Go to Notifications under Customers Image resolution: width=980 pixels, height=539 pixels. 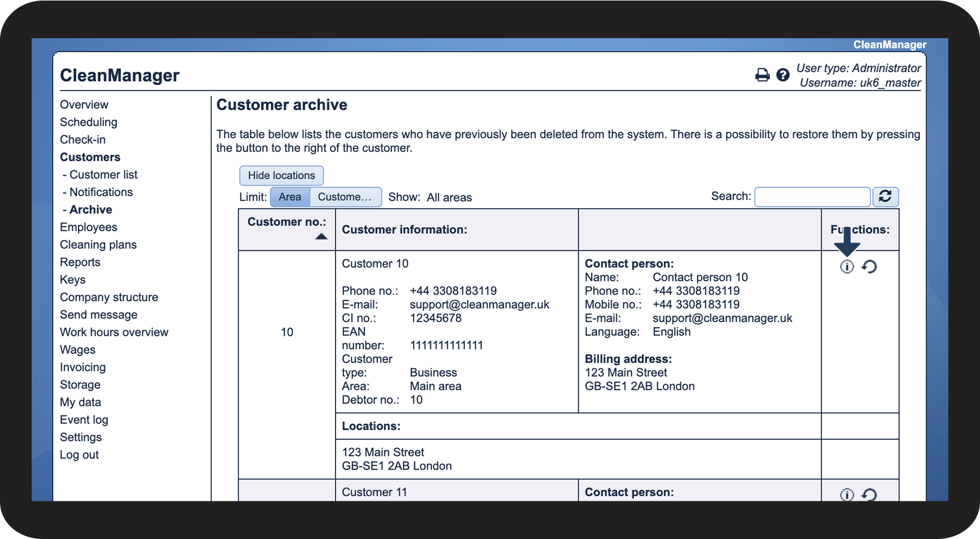click(101, 192)
